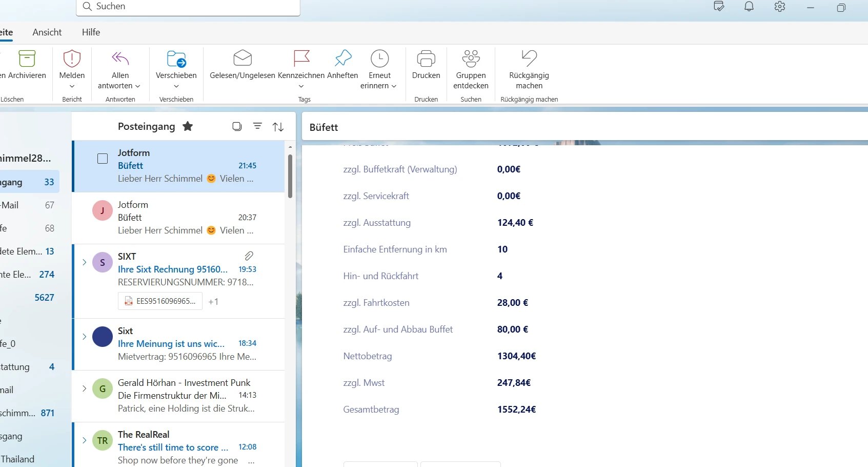Screen dimensions: 868x467
Task: Open Outlook notifications bell
Action: coord(749,7)
